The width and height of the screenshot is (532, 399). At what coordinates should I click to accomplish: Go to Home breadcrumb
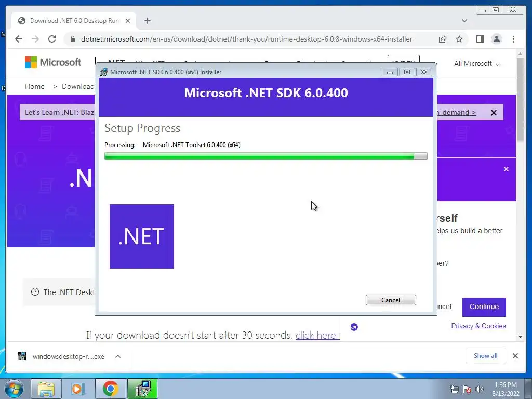pos(35,86)
